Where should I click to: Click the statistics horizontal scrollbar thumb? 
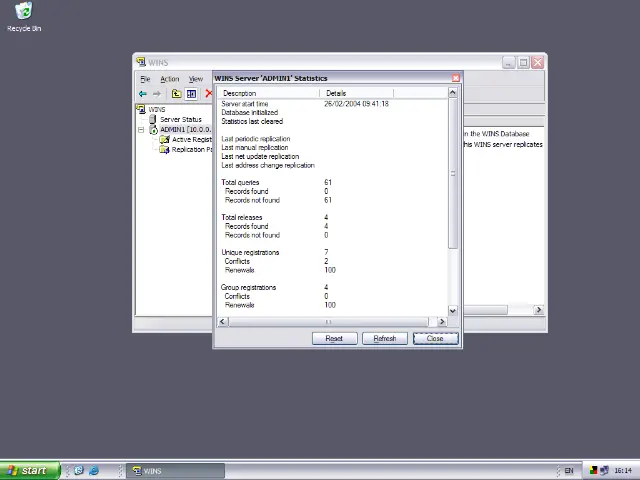pos(328,322)
